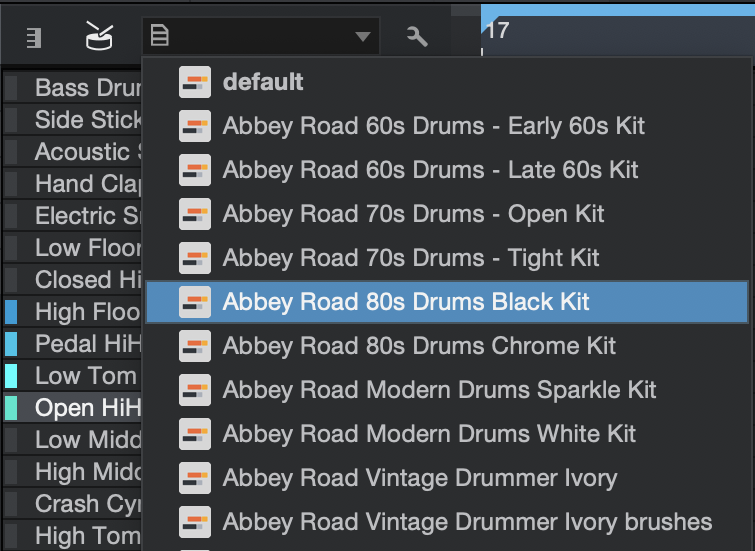Viewport: 755px width, 551px height.
Task: Select the Side Stick row
Action: coord(73,119)
